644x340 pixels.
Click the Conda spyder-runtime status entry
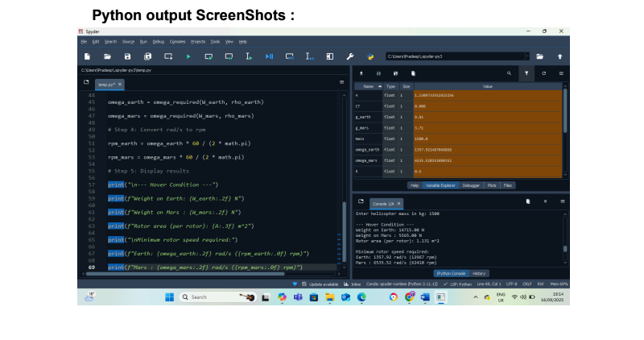point(402,284)
